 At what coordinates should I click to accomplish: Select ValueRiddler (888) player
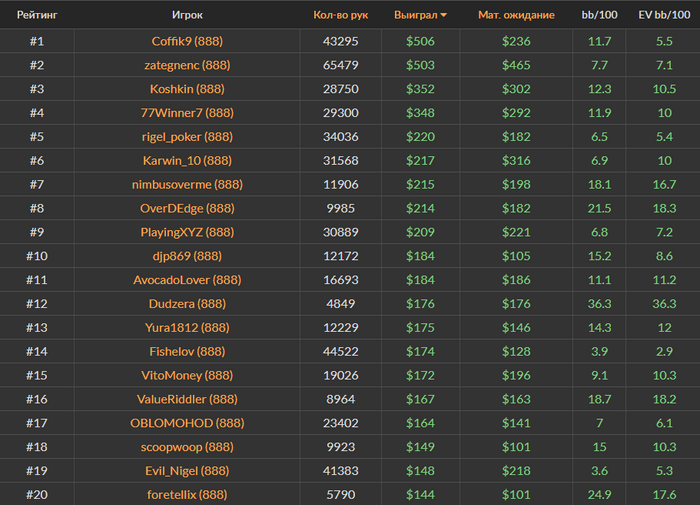coord(187,399)
